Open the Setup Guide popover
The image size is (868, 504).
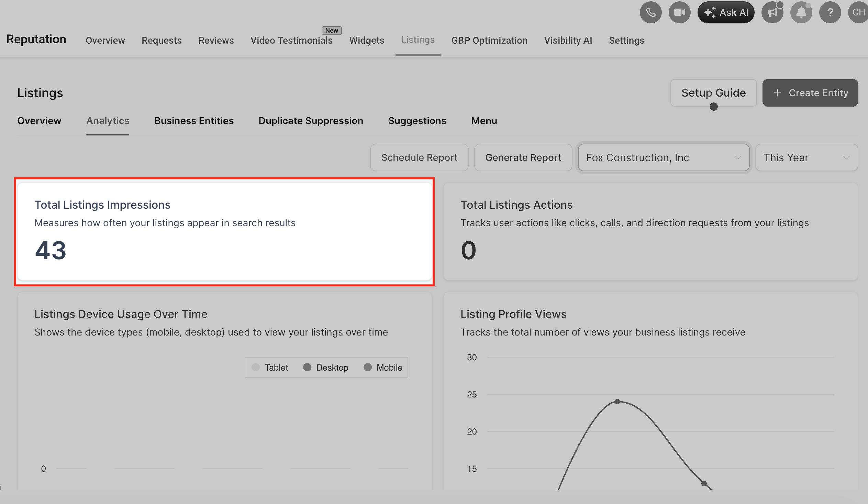[713, 93]
